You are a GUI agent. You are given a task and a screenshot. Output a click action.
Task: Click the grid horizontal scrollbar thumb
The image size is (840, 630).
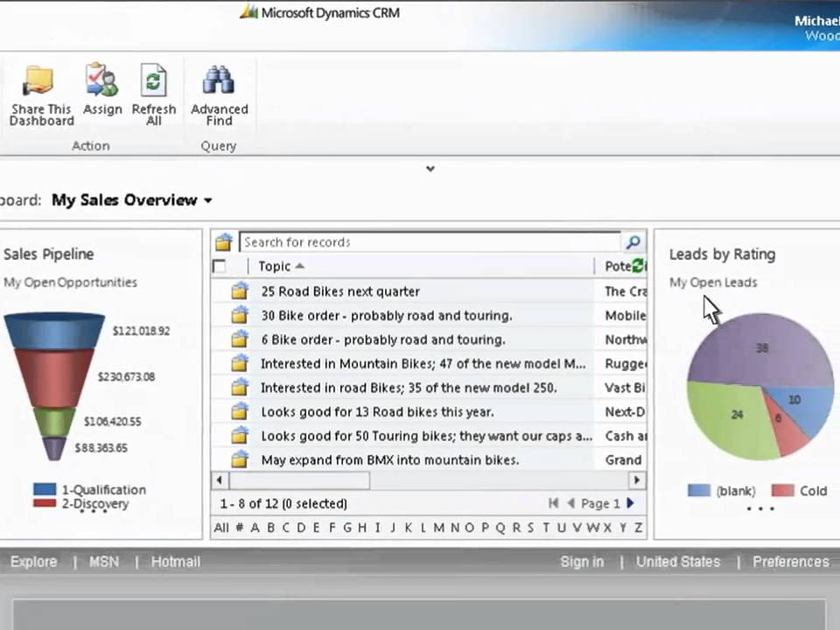pos(299,480)
